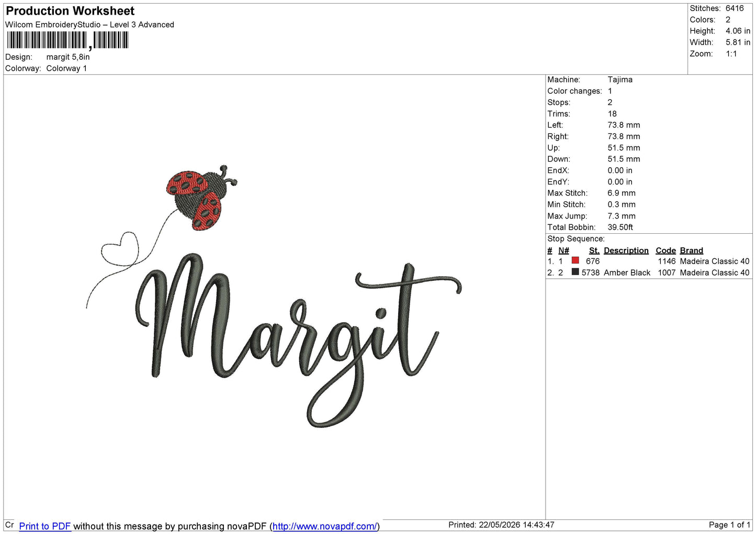Open the novapdf.com website link
The width and height of the screenshot is (756, 534).
pos(324,526)
